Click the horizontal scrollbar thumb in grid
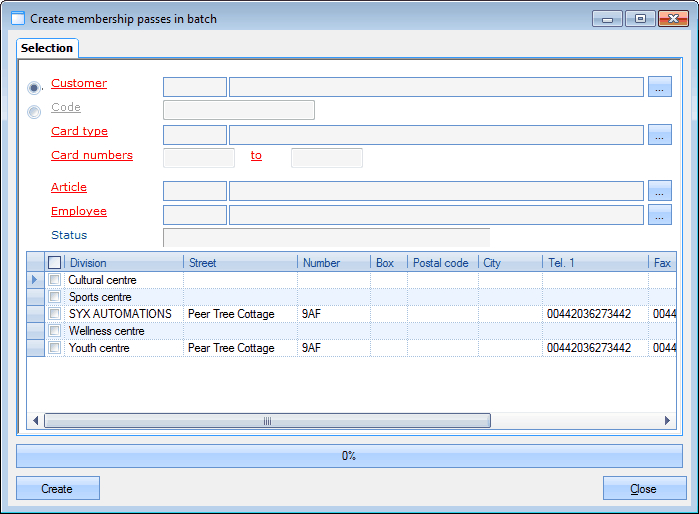 coord(267,421)
